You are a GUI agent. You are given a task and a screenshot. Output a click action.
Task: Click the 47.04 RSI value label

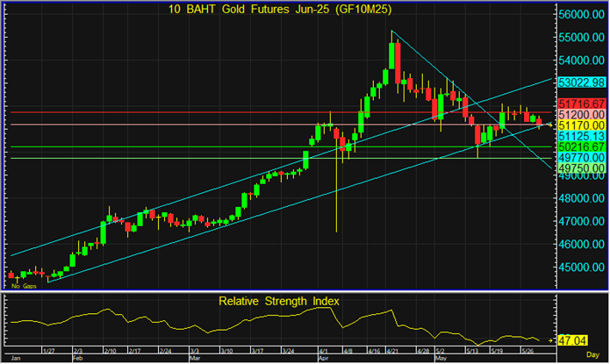click(576, 339)
